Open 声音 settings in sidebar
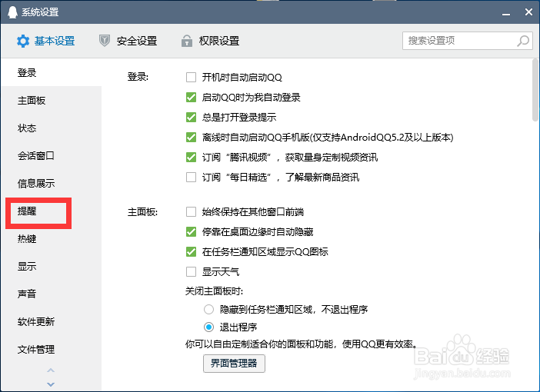This screenshot has height=392, width=540. click(x=52, y=294)
